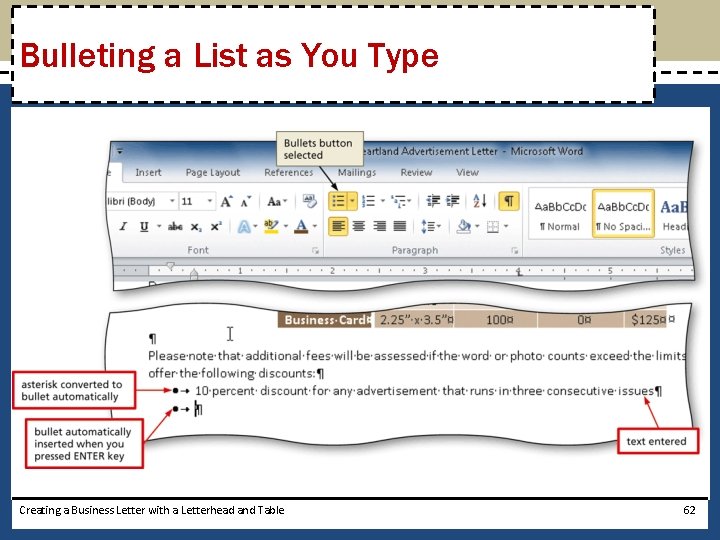
Task: Open the Mailings ribbon tab
Action: [x=357, y=173]
